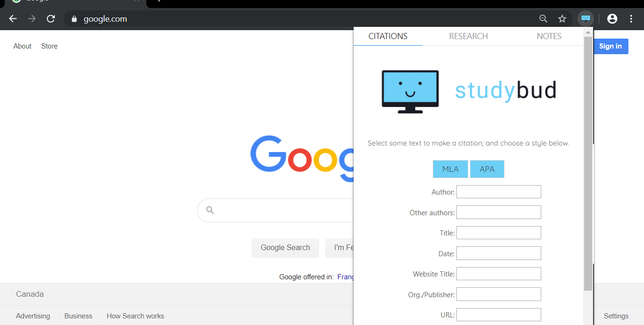Click the studybud popup scrollbar thumb

coord(588,163)
